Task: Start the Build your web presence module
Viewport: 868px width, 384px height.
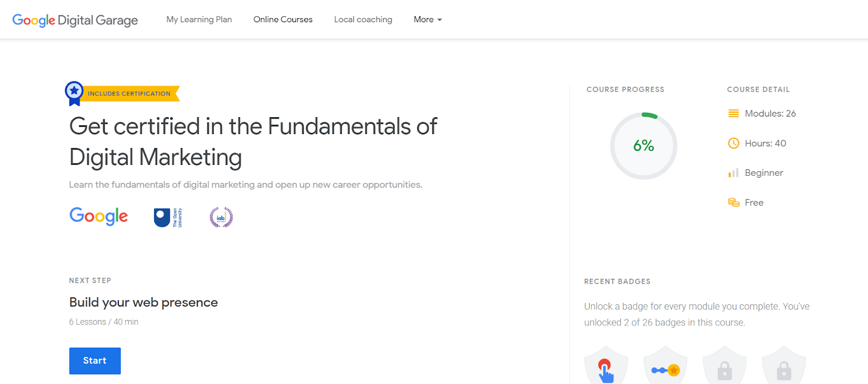Action: click(95, 361)
